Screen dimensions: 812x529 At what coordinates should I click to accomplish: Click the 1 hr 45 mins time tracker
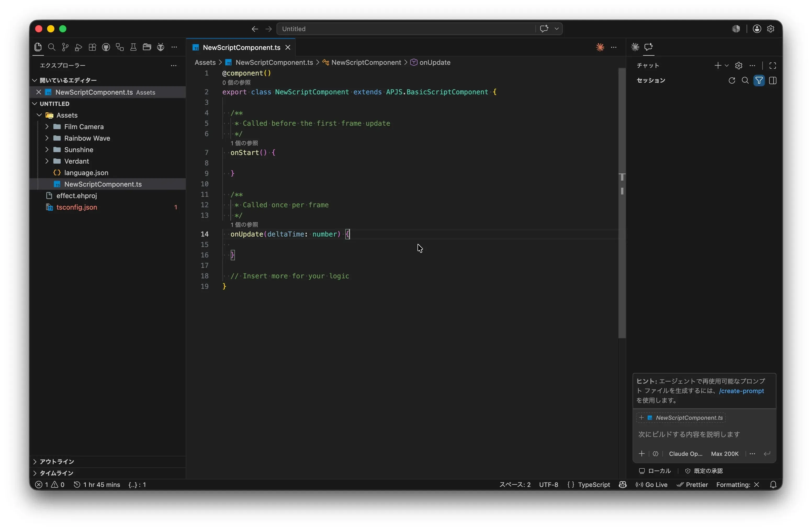pyautogui.click(x=97, y=485)
